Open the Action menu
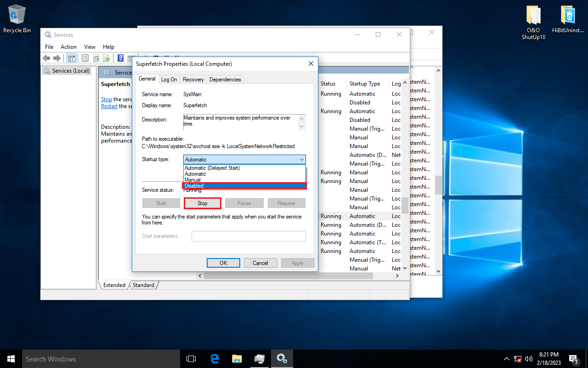 click(68, 47)
